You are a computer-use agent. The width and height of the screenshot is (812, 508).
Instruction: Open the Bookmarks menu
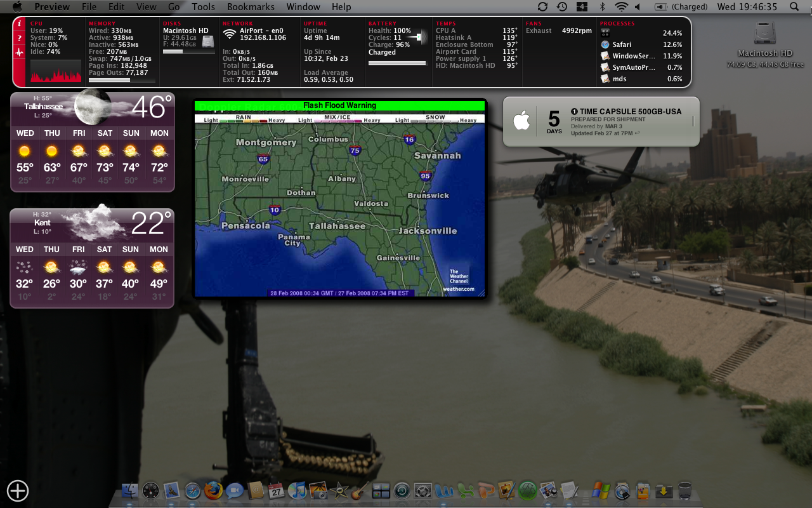(251, 7)
